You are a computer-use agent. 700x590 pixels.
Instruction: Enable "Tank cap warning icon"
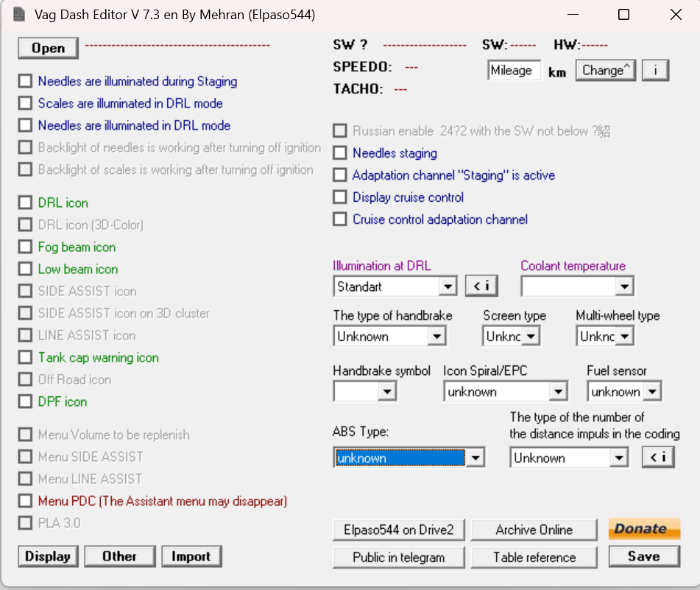[26, 357]
